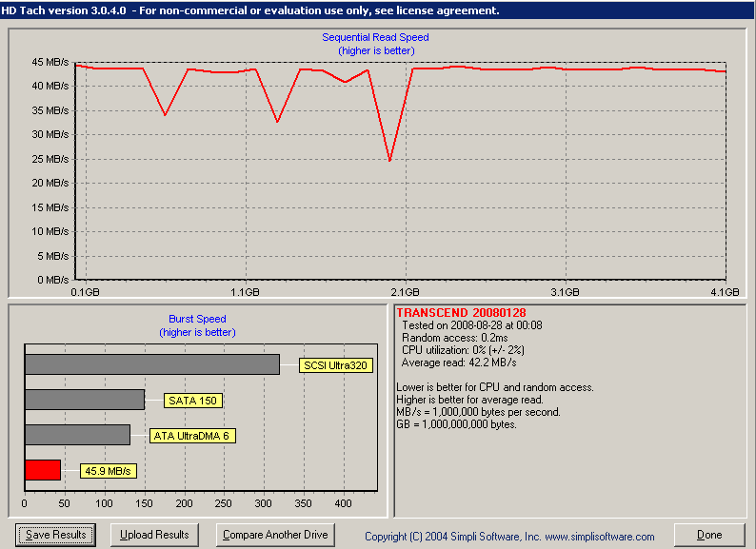This screenshot has height=549, width=756.
Task: Select the ATA UltraDMA 6 label
Action: click(x=192, y=436)
